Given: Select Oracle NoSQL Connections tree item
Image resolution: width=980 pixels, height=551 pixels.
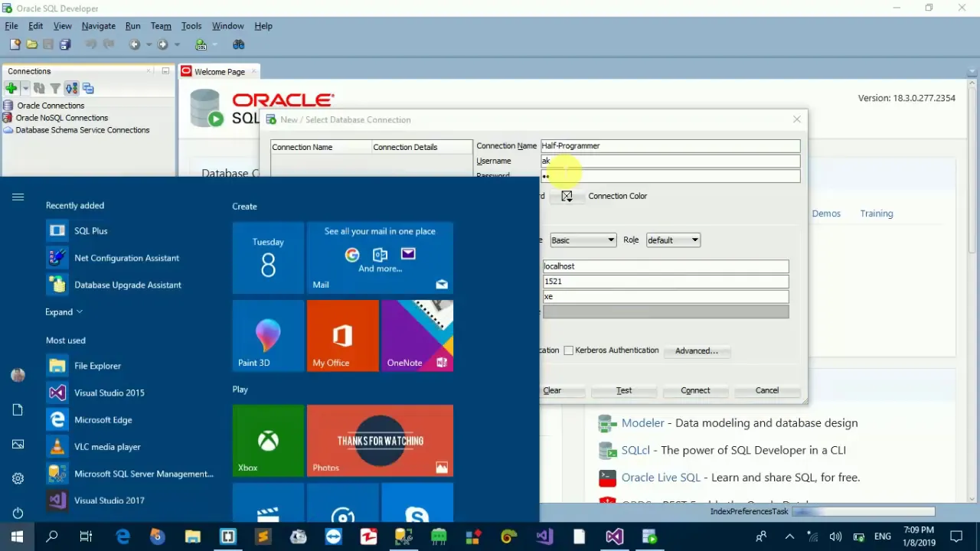Looking at the screenshot, I should [62, 118].
